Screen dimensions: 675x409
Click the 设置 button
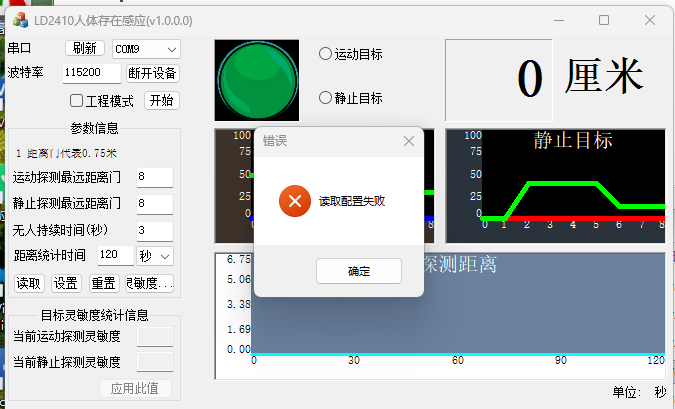coord(66,283)
